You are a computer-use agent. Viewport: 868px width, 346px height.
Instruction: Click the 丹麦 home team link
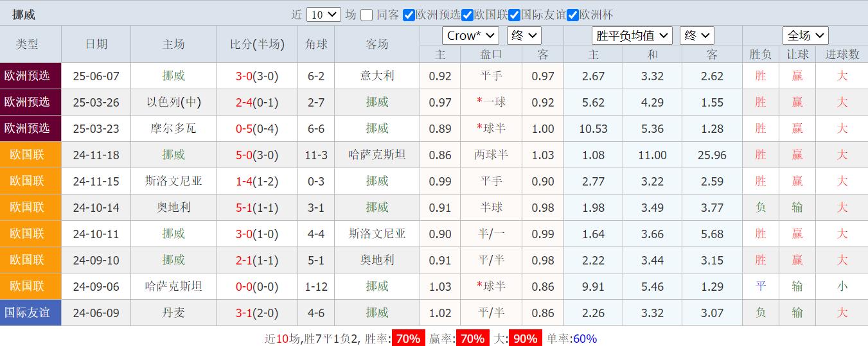point(173,313)
